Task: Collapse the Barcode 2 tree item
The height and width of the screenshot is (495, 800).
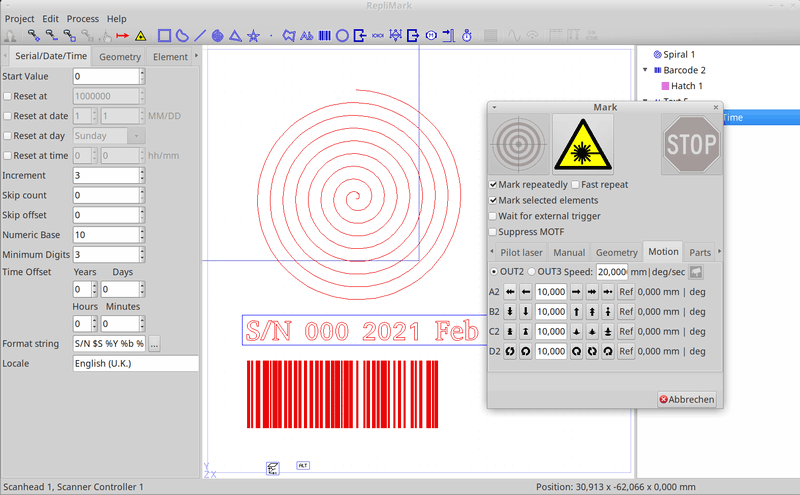Action: [x=645, y=70]
